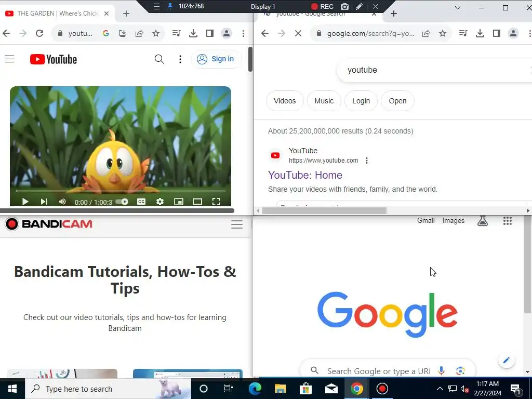This screenshot has height=399, width=532.
Task: Bookmark the YouTube page with star
Action: pos(156,33)
